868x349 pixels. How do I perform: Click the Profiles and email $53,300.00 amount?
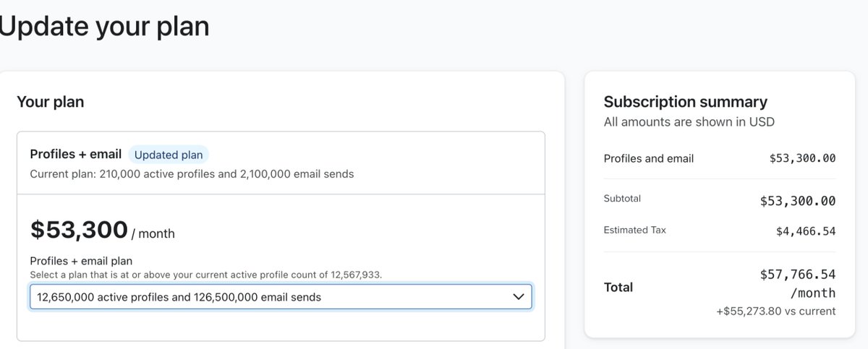point(802,158)
